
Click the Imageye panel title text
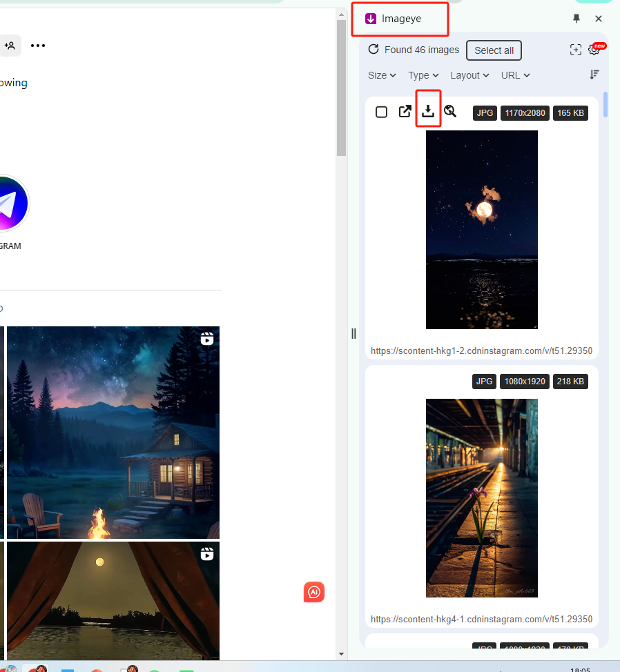click(x=401, y=19)
